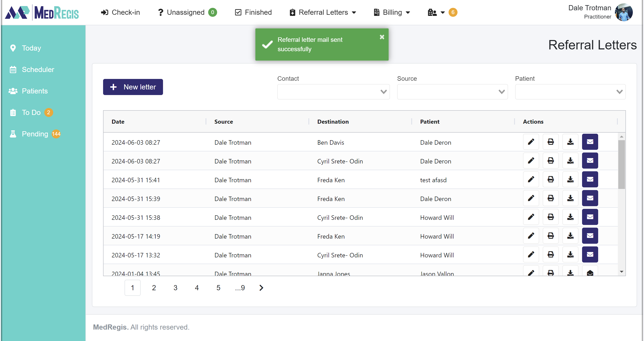
Task: Select the Patients sidebar icon
Action: [x=13, y=91]
